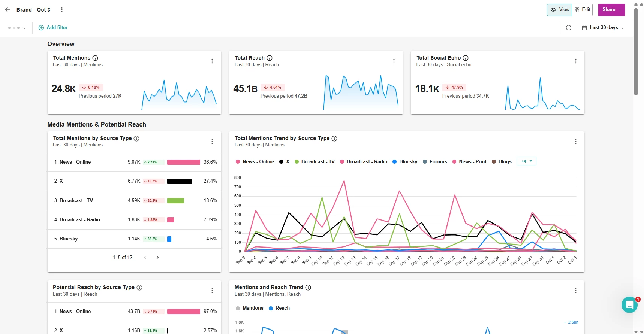Toggle Reach series in reach trend legend
Viewport: 644px width, 334px height.
[279, 308]
